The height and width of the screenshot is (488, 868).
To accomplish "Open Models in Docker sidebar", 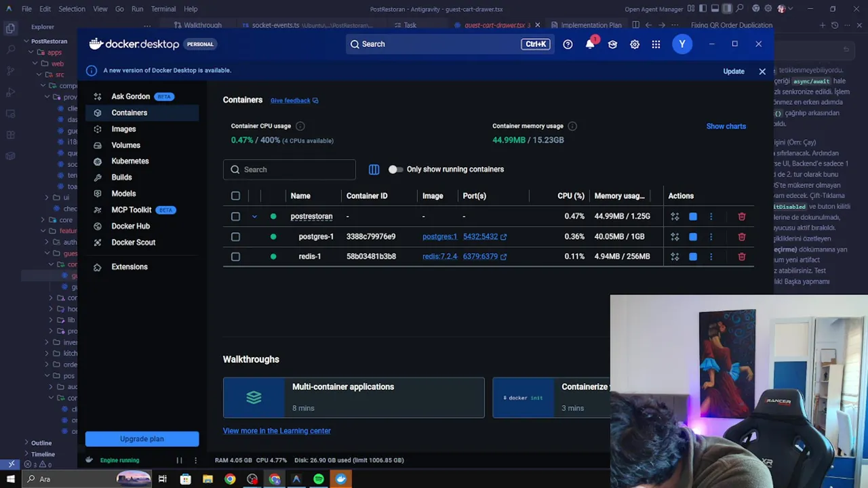I will 142,194.
